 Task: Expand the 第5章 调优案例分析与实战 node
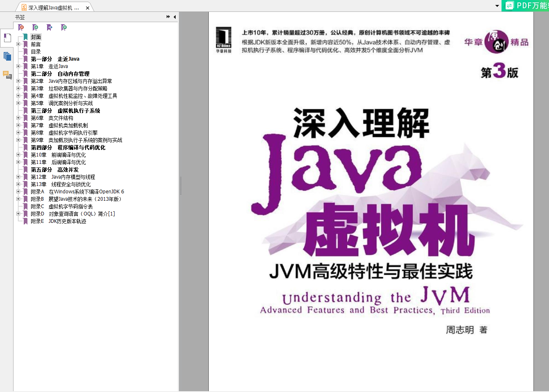18,103
